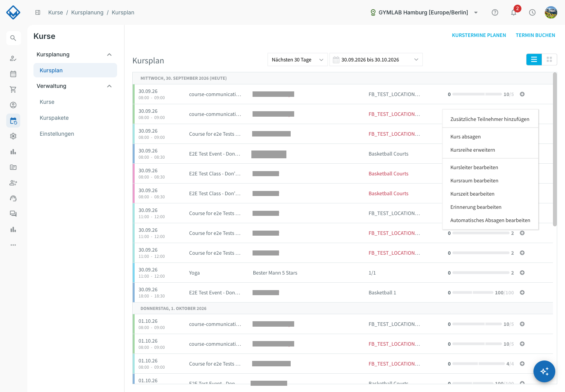Click the calendar icon in left sidebar
Screen dimensions: 565x392
[13, 74]
